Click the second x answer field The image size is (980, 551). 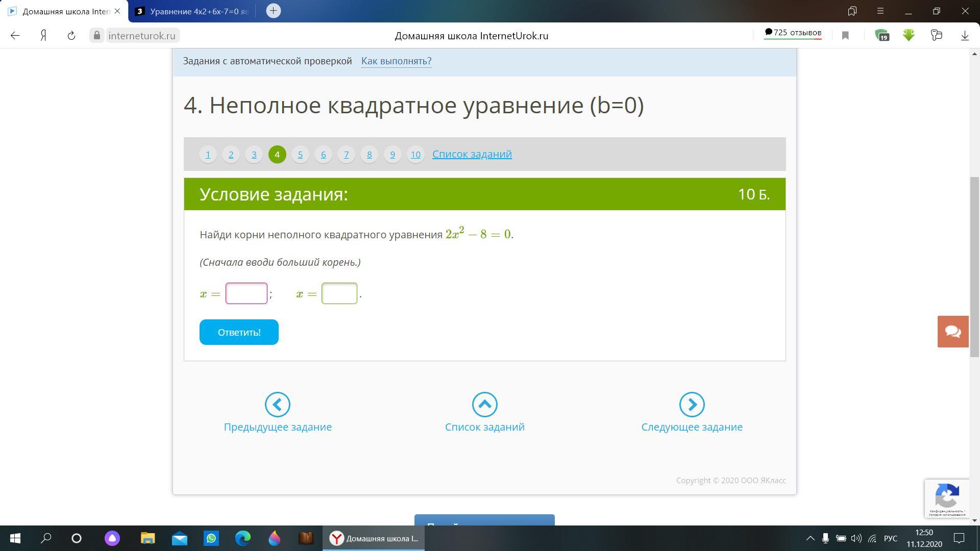(x=339, y=293)
